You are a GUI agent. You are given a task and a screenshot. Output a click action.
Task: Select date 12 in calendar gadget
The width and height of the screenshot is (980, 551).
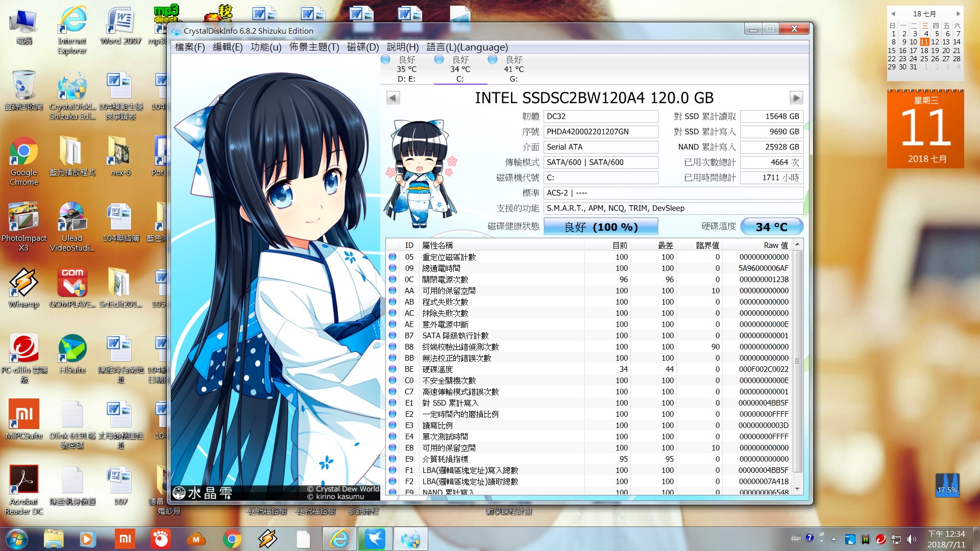[935, 42]
